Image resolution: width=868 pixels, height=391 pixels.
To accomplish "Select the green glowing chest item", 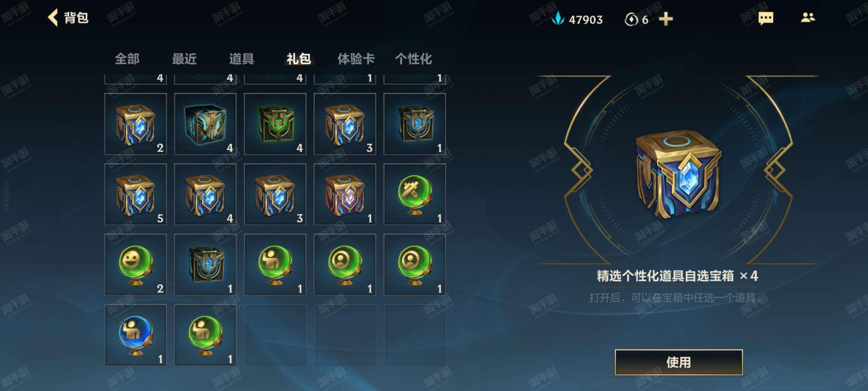I will click(x=275, y=124).
